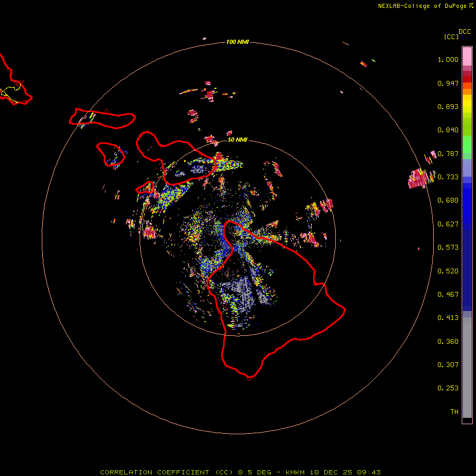Click the [CC] units label

[x=451, y=36]
